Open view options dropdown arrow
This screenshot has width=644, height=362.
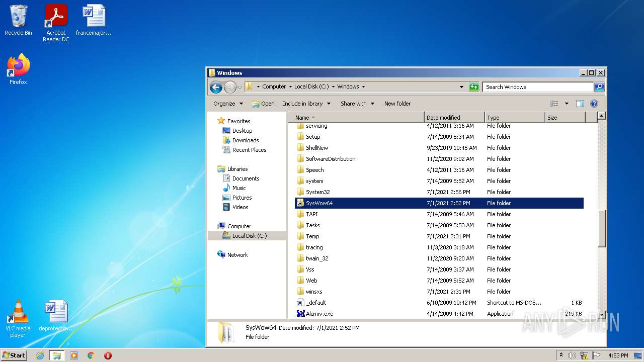click(x=567, y=104)
